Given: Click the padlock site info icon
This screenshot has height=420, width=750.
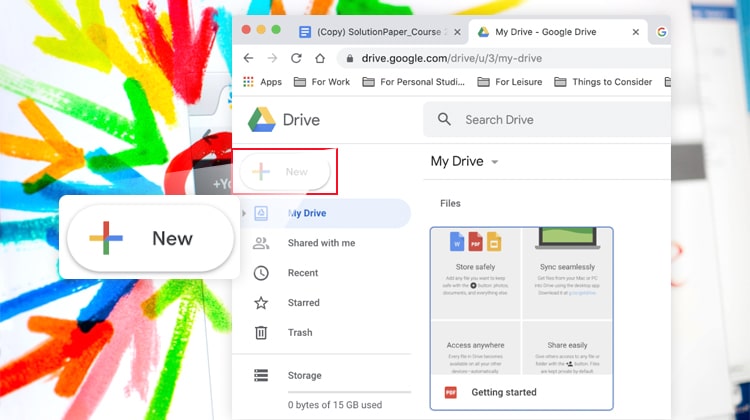Looking at the screenshot, I should coord(350,58).
